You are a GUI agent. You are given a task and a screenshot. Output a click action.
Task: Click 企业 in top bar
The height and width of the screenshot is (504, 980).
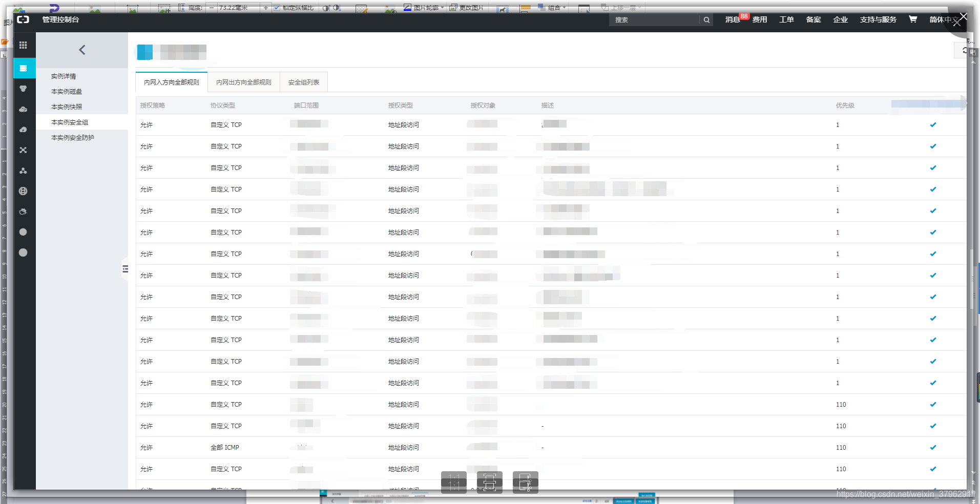(x=841, y=19)
